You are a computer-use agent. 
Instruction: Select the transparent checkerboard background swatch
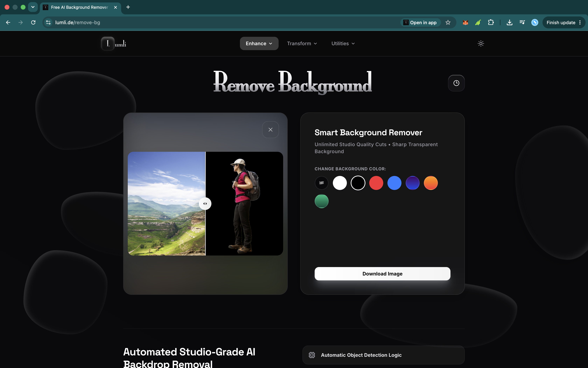(321, 183)
